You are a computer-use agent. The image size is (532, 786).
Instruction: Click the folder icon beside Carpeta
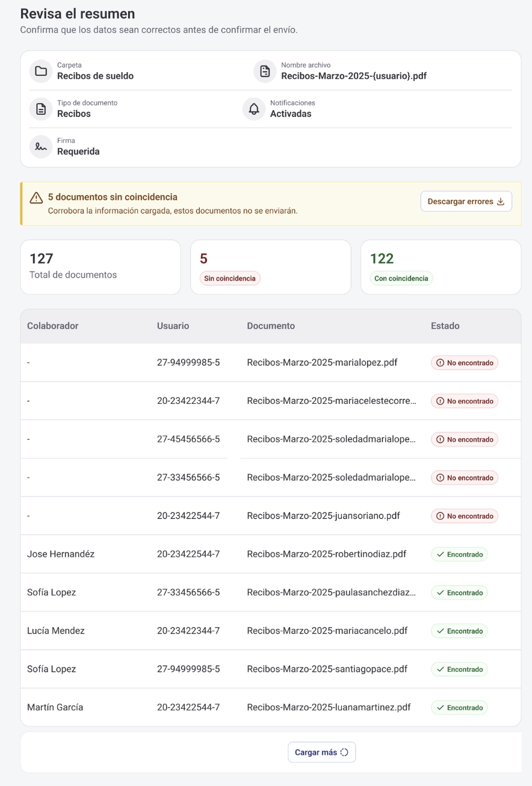pos(41,71)
